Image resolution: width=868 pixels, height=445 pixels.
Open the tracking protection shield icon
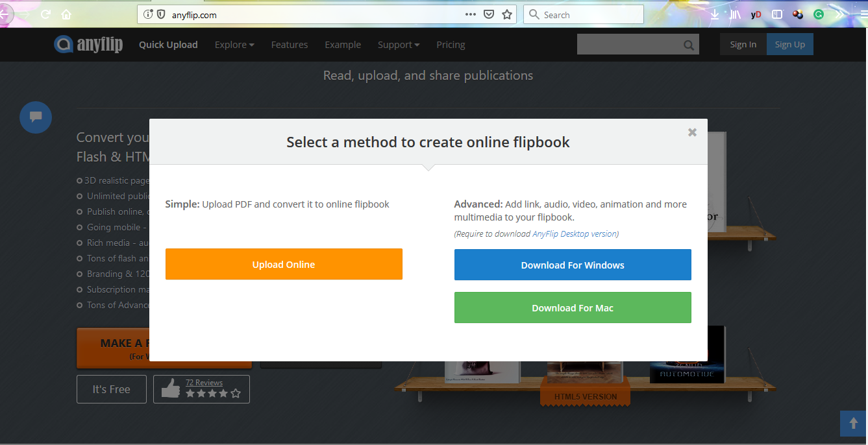tap(161, 14)
